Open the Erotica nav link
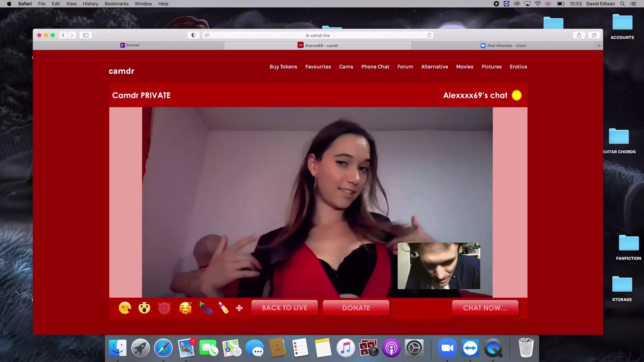644x362 pixels. tap(518, 67)
